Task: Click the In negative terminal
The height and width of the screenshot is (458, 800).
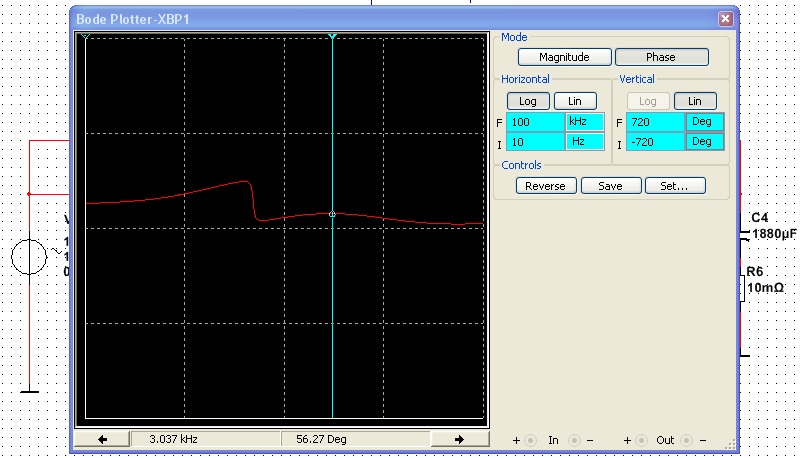Action: 574,440
